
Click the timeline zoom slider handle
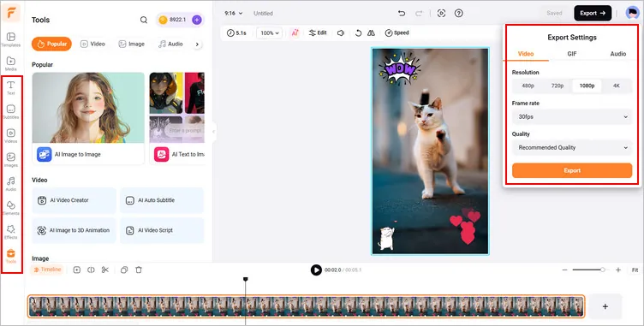pos(603,270)
